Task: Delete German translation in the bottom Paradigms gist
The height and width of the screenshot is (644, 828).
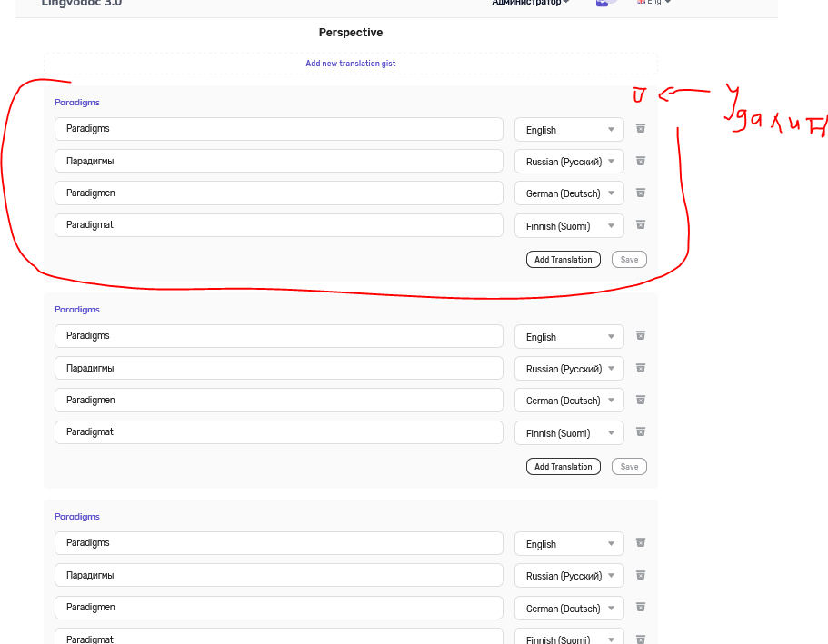Action: 641,607
